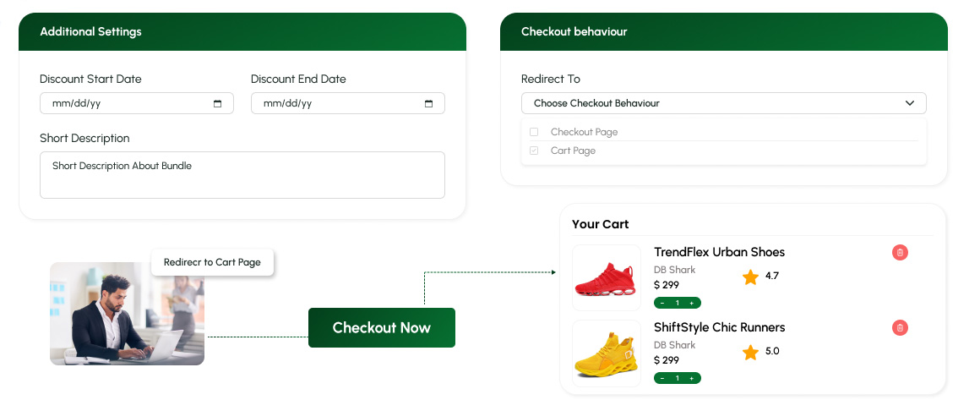Screen dimensions: 980x411
Task: Focus the Short Description text area
Action: point(242,175)
